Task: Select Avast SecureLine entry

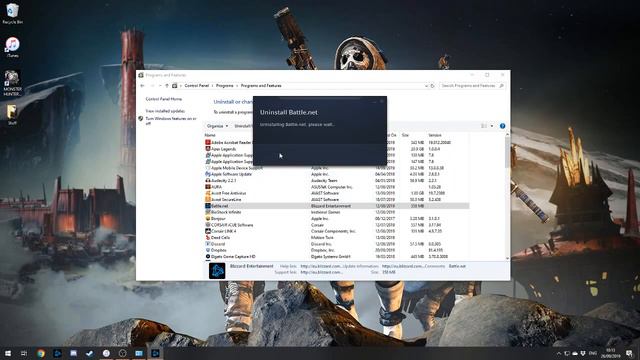Action: [x=337, y=200]
